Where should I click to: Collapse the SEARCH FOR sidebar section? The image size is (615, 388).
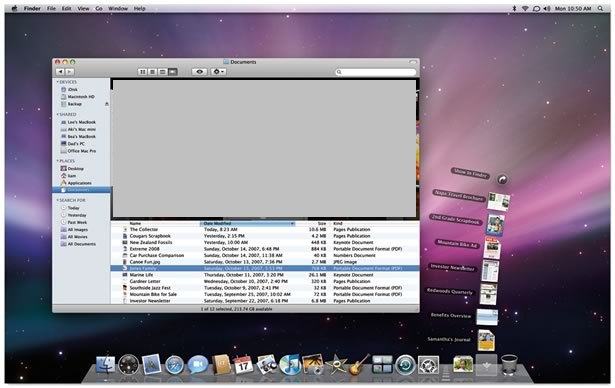pyautogui.click(x=57, y=200)
